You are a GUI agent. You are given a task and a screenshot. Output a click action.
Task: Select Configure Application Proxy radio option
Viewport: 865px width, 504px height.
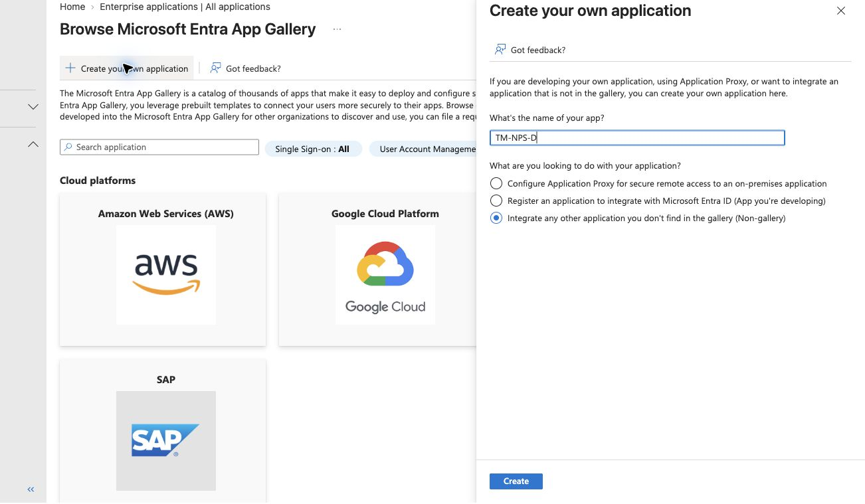[496, 183]
